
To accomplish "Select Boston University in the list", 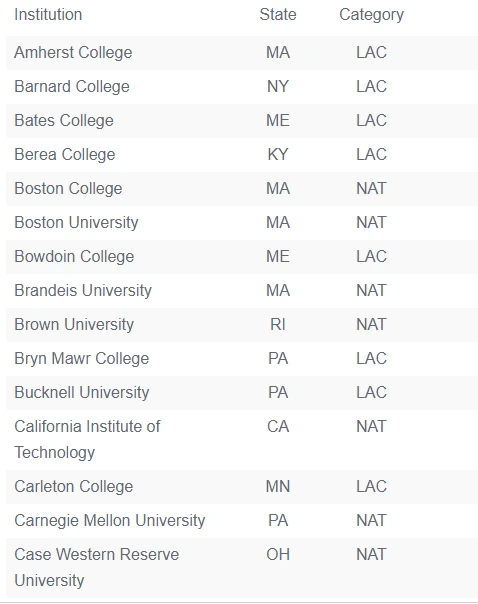I will click(x=76, y=223).
